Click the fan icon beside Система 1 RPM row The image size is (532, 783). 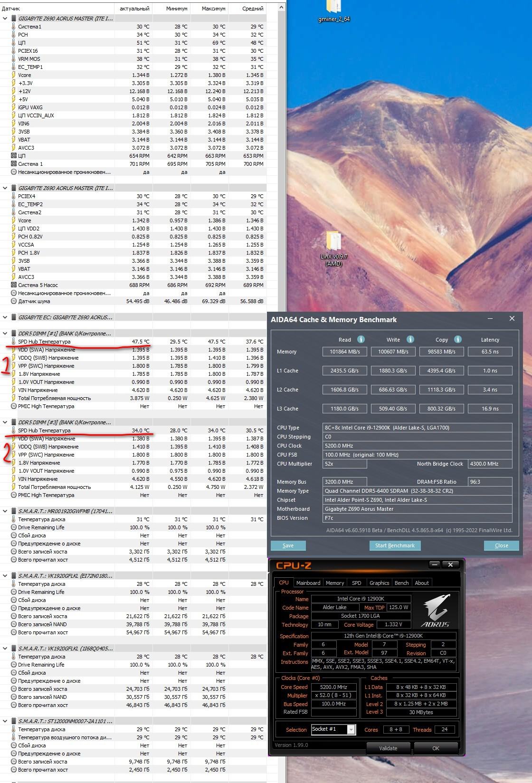point(13,164)
